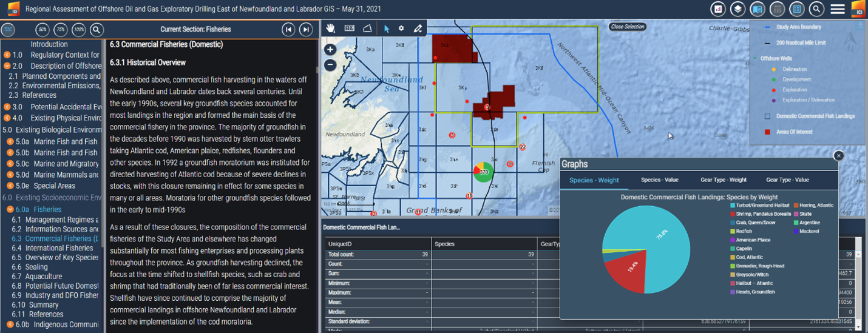This screenshot has height=333, width=868.
Task: Collapse the 6.0a Fisheries tree section
Action: point(10,209)
